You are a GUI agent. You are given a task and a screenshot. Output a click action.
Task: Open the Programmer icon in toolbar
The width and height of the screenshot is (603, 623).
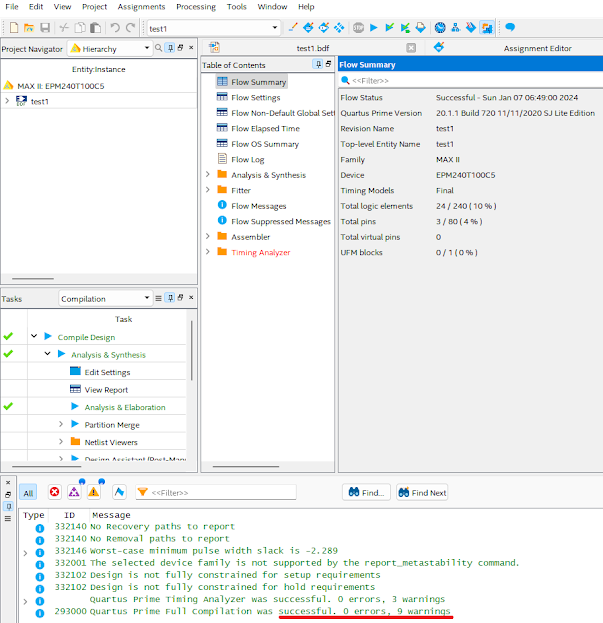pos(471,27)
